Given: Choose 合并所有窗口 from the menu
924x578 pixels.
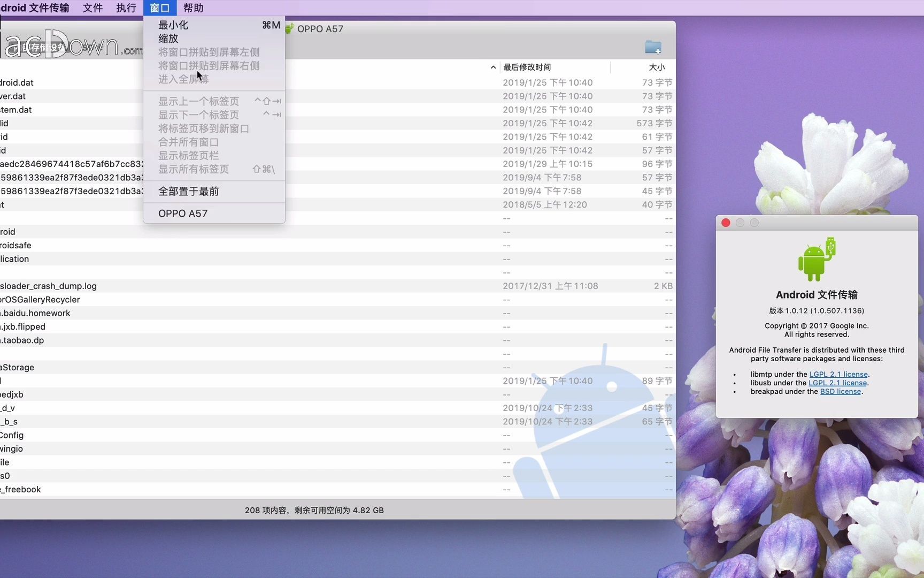Looking at the screenshot, I should pyautogui.click(x=188, y=142).
